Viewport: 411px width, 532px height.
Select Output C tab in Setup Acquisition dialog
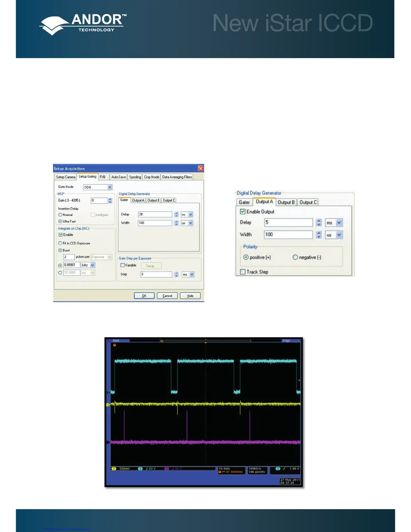pos(169,200)
